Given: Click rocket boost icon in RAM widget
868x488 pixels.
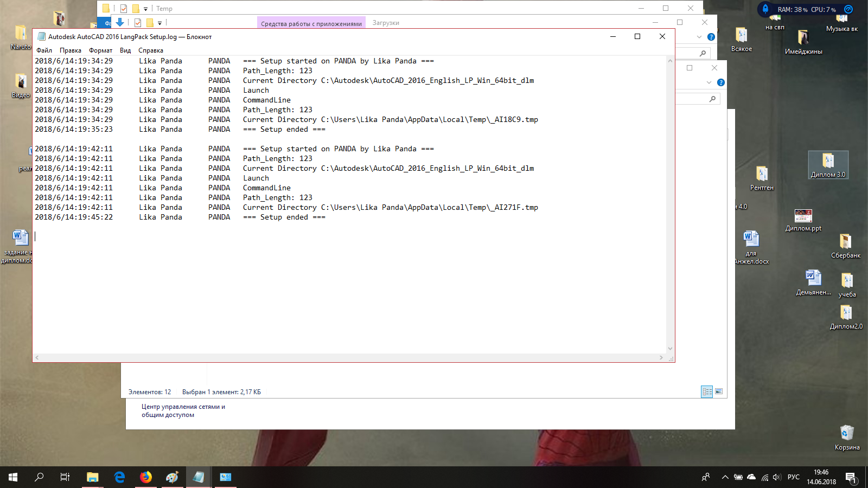Looking at the screenshot, I should [765, 9].
